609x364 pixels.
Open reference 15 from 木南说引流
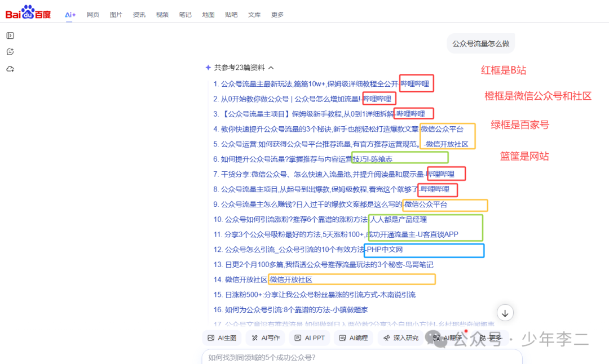(314, 295)
